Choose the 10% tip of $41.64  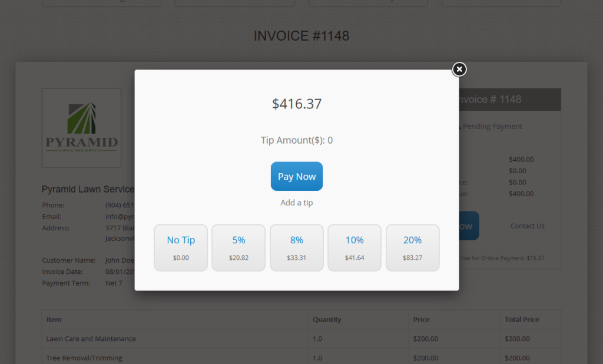354,248
